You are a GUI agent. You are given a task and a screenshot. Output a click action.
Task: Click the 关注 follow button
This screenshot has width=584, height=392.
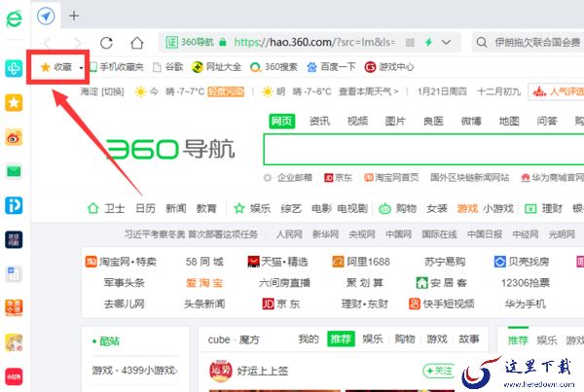[439, 371]
